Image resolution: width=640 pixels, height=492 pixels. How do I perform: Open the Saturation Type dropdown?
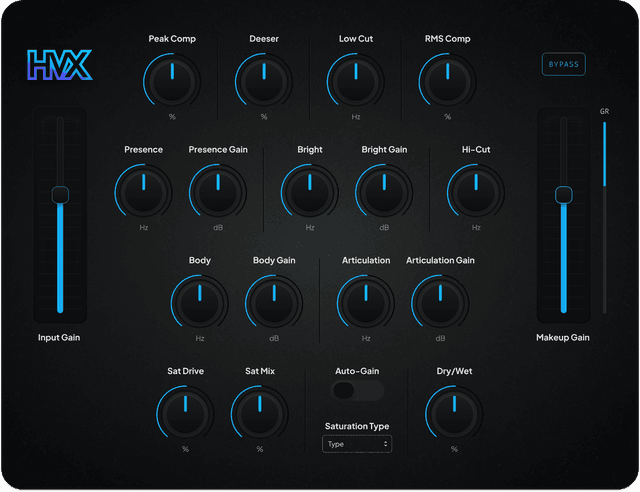[357, 444]
